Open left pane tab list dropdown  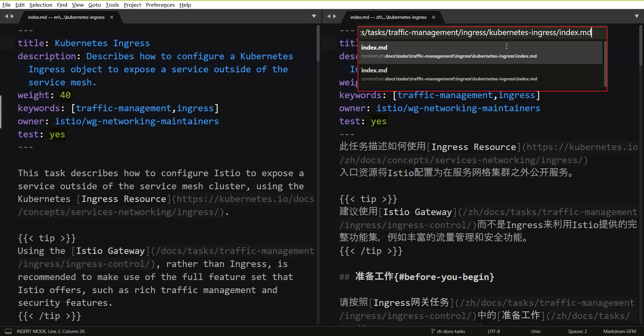point(314,16)
